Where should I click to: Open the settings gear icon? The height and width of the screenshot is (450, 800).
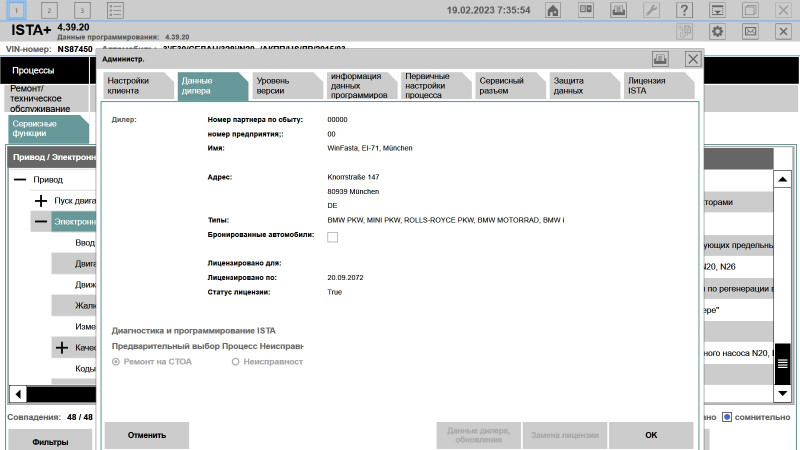[x=717, y=32]
